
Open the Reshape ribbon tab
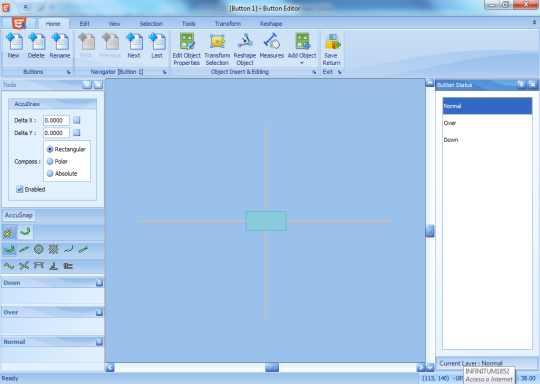(271, 24)
